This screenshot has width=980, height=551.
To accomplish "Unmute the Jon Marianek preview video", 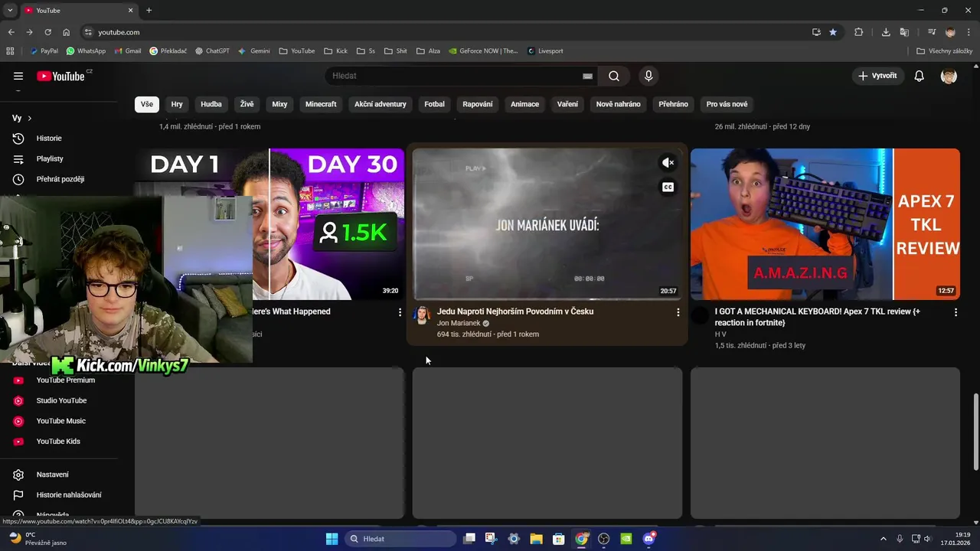I will 668,162.
